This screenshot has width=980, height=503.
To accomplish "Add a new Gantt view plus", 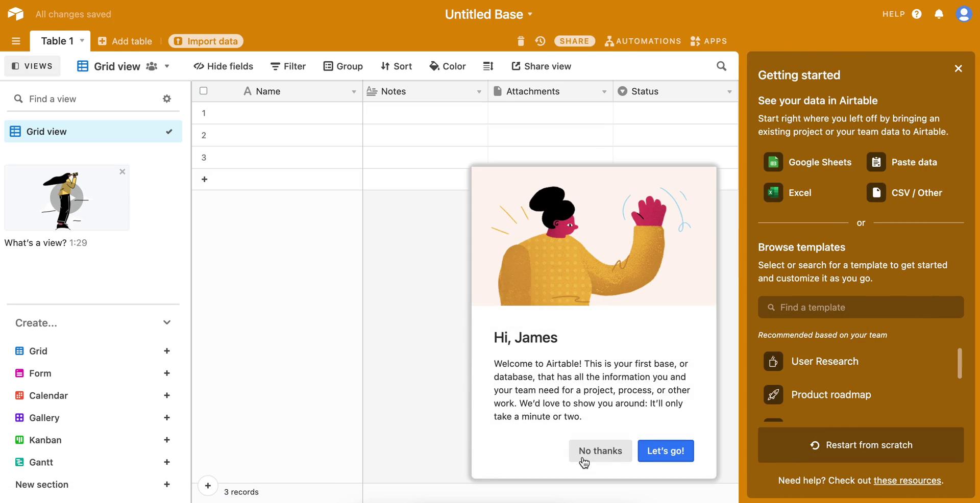I will [166, 462].
